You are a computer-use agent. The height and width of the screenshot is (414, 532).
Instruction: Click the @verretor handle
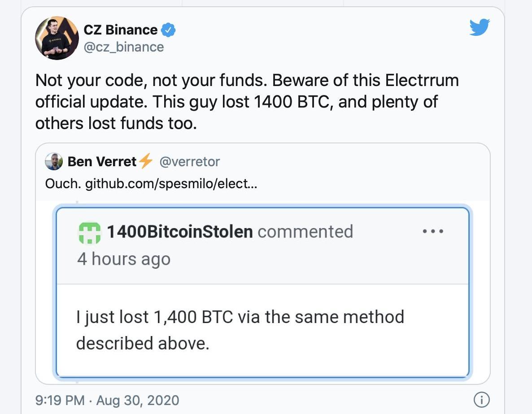pyautogui.click(x=190, y=162)
